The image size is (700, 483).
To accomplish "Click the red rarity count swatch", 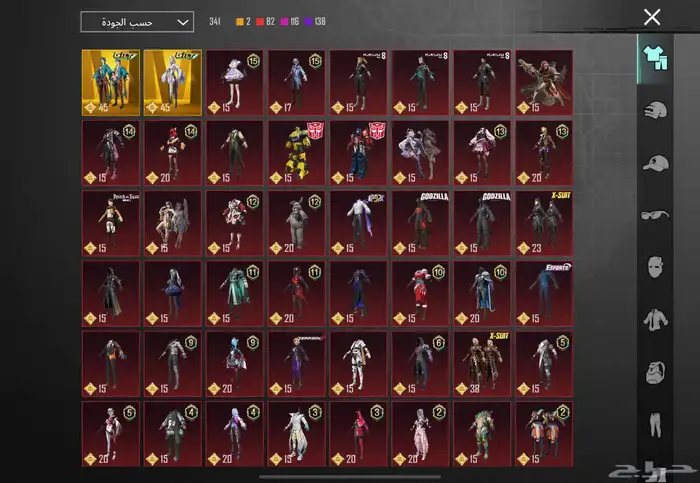I will click(x=258, y=22).
